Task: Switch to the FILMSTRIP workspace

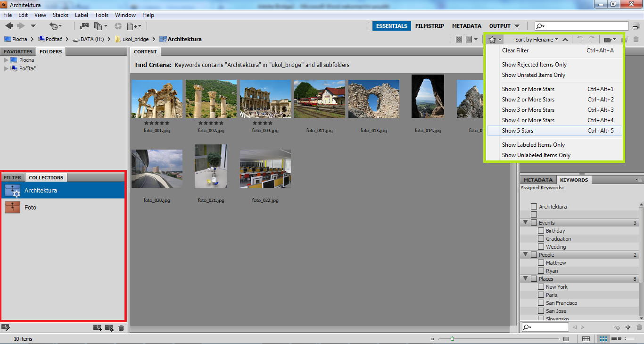Action: 429,26
